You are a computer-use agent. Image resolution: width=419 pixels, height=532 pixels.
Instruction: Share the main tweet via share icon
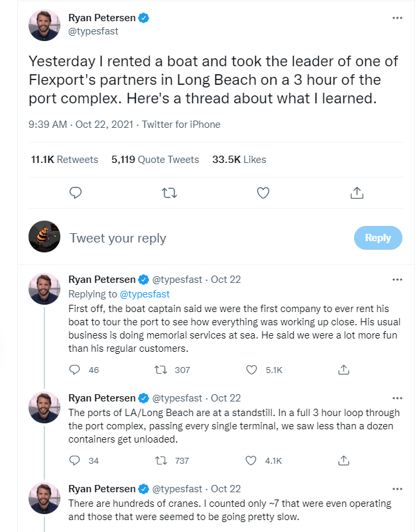[357, 193]
